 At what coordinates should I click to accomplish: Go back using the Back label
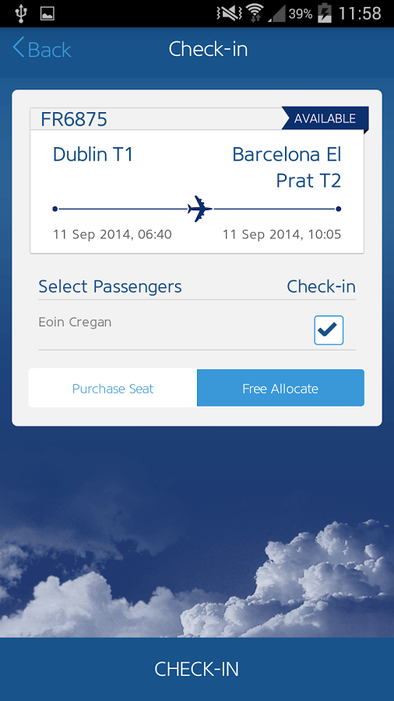coord(49,49)
